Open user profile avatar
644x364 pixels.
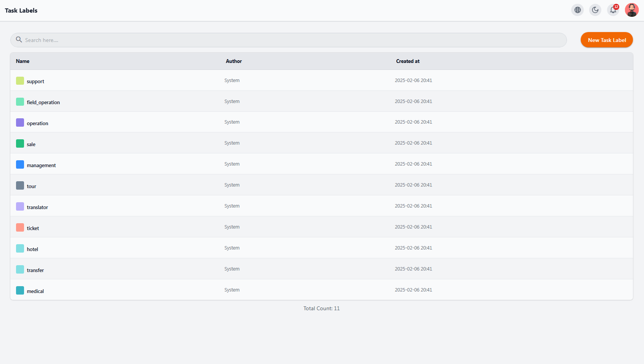point(631,10)
